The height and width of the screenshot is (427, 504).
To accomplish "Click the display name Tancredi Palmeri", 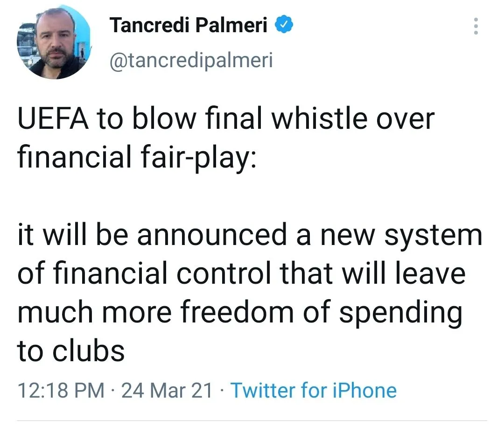I will (x=189, y=25).
